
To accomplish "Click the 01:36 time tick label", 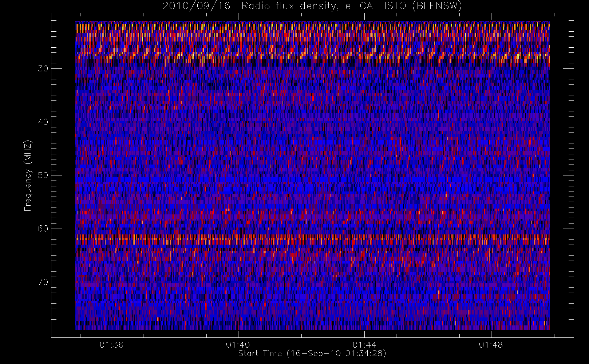I will coord(112,345).
